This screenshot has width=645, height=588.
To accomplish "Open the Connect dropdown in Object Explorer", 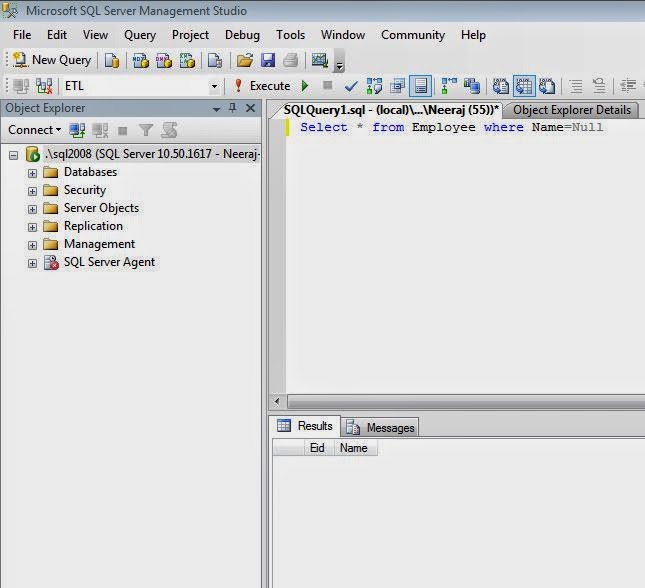I will [x=35, y=130].
